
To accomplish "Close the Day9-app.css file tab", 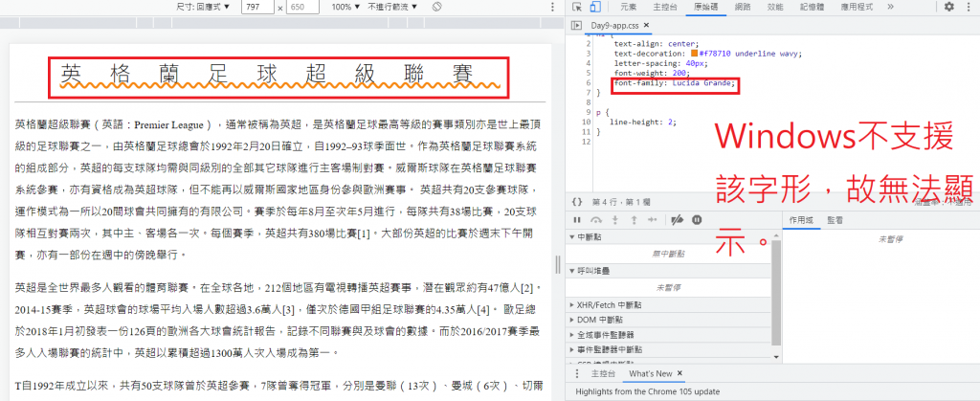I will [646, 26].
